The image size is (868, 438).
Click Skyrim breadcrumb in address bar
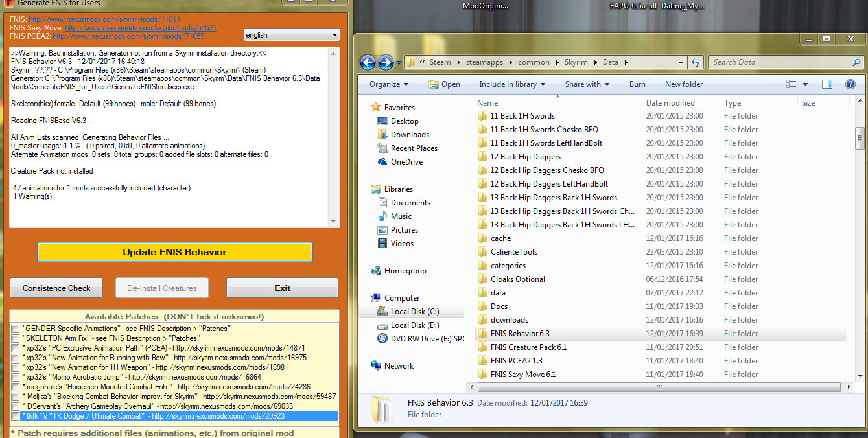576,63
